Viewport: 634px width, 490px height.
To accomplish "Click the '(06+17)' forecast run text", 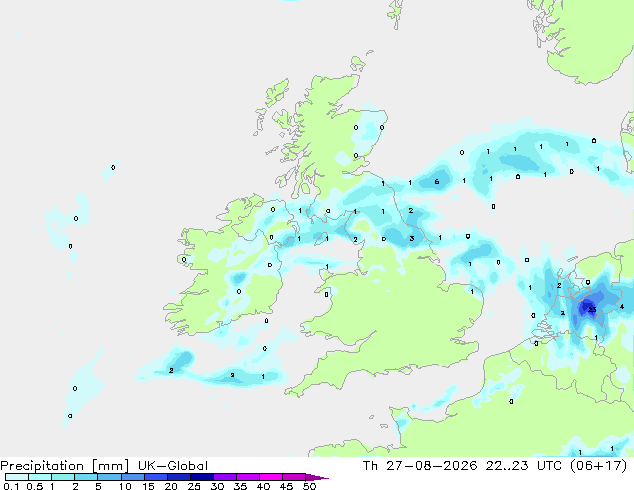I will point(598,466).
